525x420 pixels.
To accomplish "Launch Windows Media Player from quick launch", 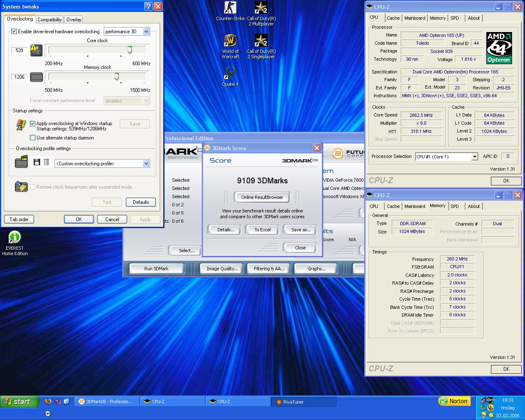I will (48, 413).
